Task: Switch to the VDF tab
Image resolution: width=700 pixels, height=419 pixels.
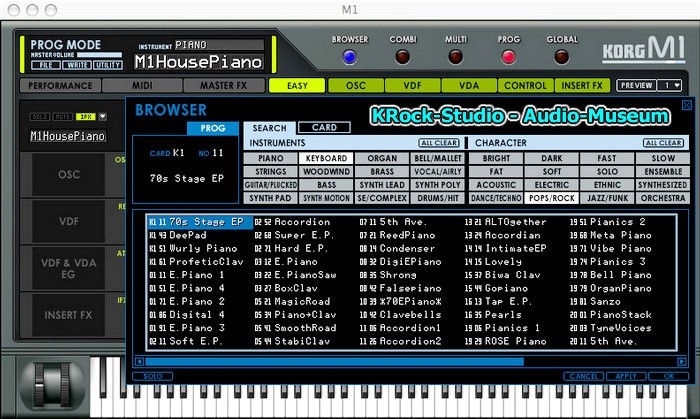Action: coord(412,85)
